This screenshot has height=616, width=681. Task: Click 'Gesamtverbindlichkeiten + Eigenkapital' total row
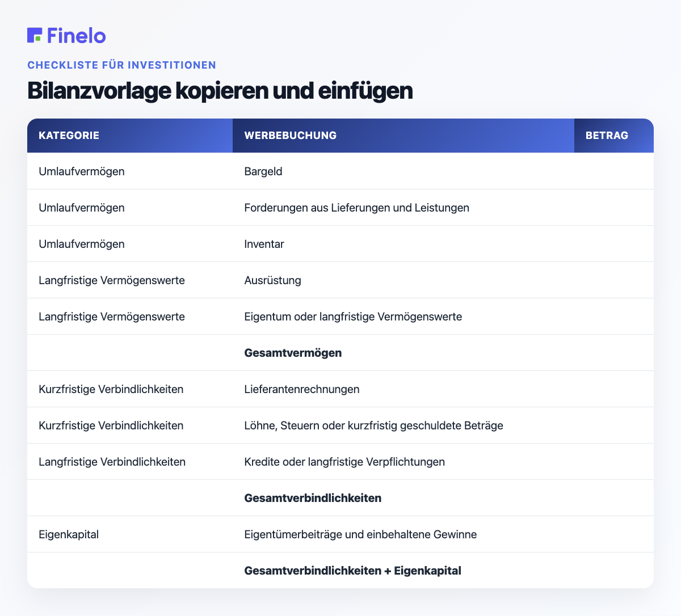coord(340,571)
